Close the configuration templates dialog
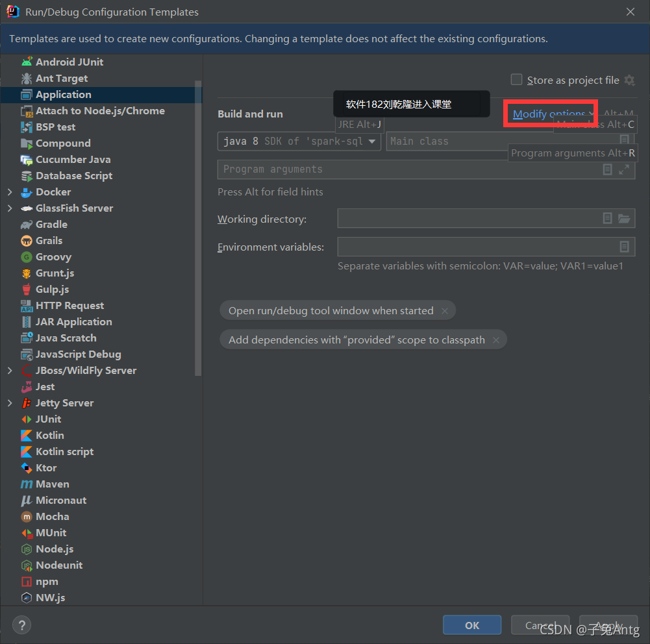 point(630,12)
